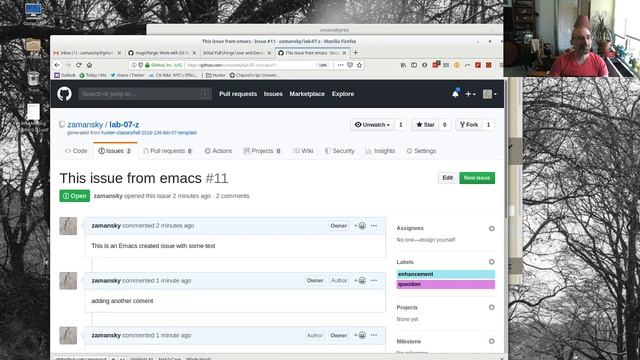Switch to the Projects tab
Screen dimensions: 640x360
point(262,151)
